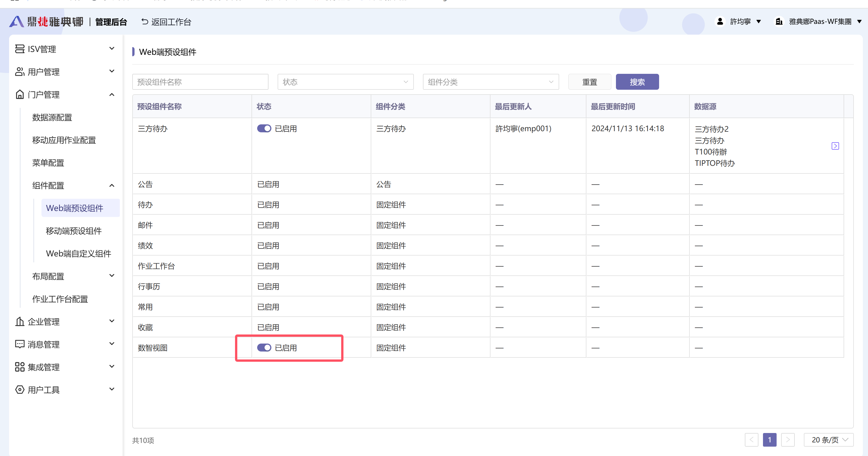Screen dimensions: 868x456
Task: Toggle the 数智视图 enabled switch
Action: (x=264, y=348)
